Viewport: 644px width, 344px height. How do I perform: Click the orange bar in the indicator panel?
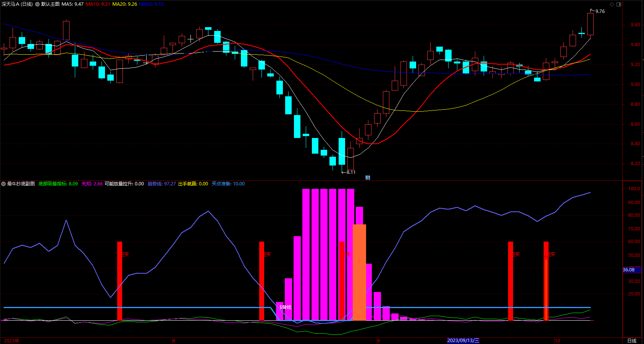[x=359, y=273]
